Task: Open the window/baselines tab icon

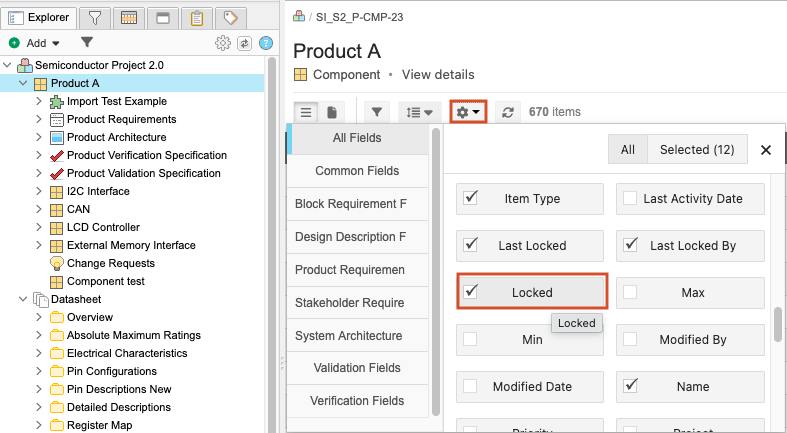Action: [163, 19]
